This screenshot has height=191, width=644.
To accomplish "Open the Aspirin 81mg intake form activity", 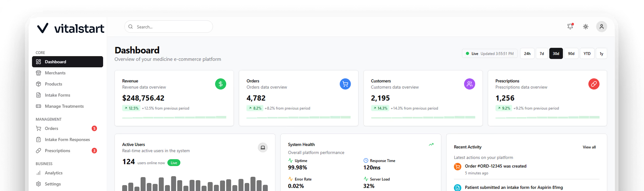I will (x=514, y=187).
